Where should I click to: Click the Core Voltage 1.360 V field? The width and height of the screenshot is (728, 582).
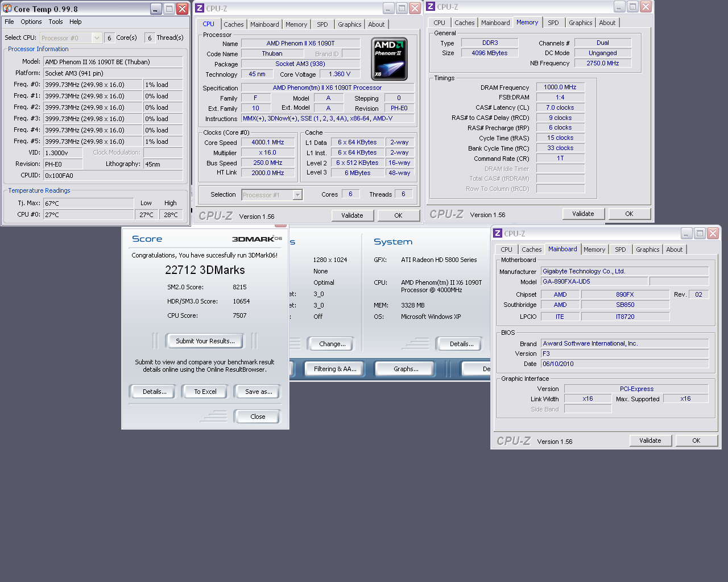pyautogui.click(x=340, y=74)
